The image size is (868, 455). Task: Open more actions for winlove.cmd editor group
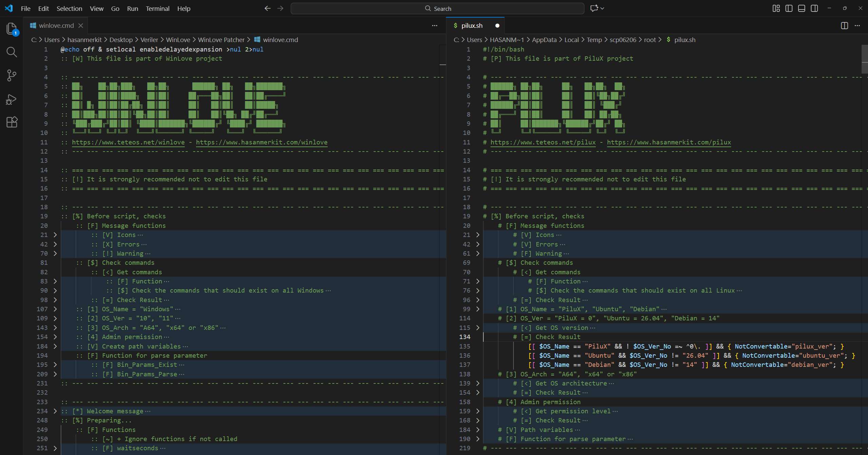pyautogui.click(x=435, y=26)
